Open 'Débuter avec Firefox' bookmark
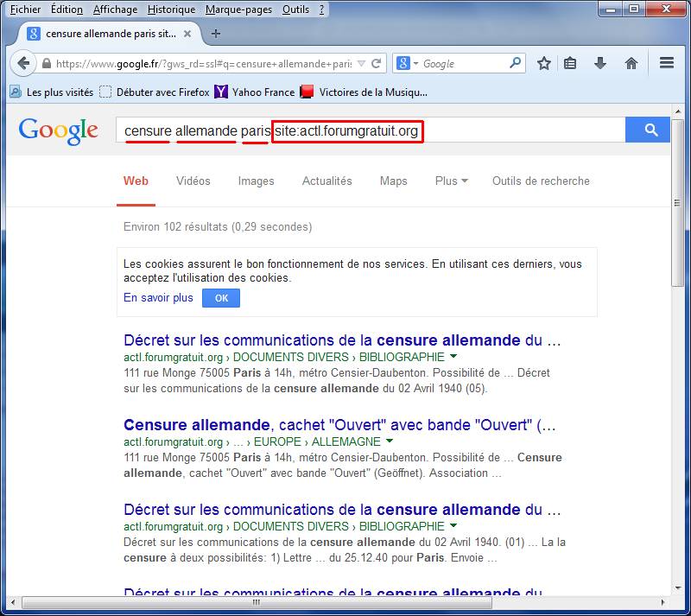 coord(155,92)
